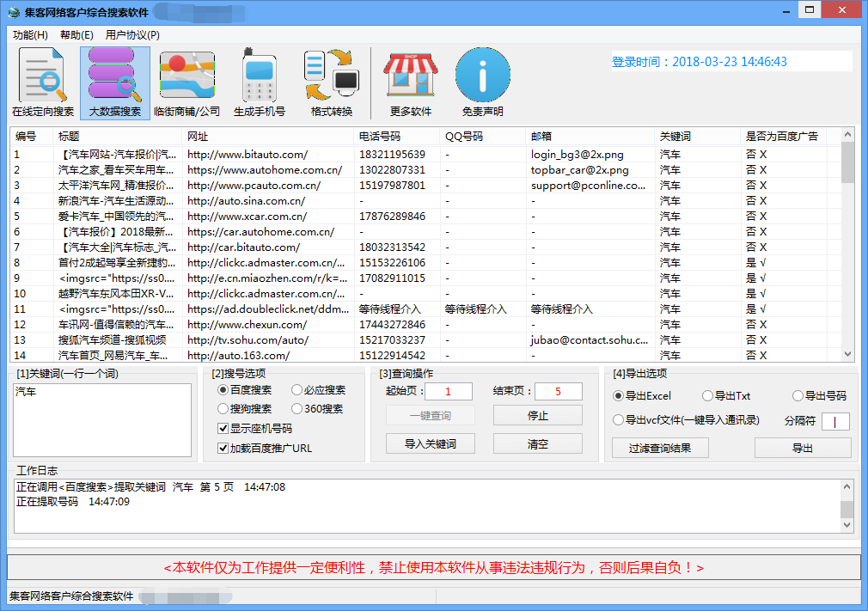
Task: Click the 停止 button
Action: tap(537, 416)
